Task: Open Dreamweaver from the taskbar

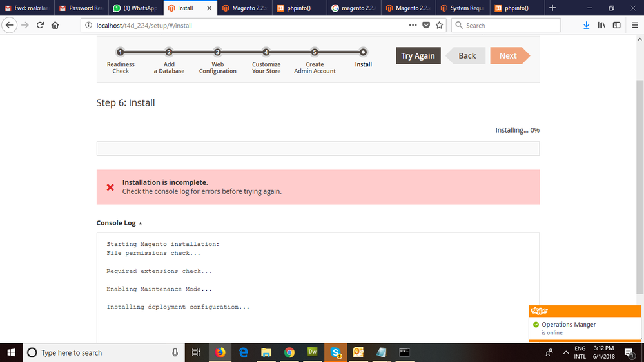Action: 313,352
